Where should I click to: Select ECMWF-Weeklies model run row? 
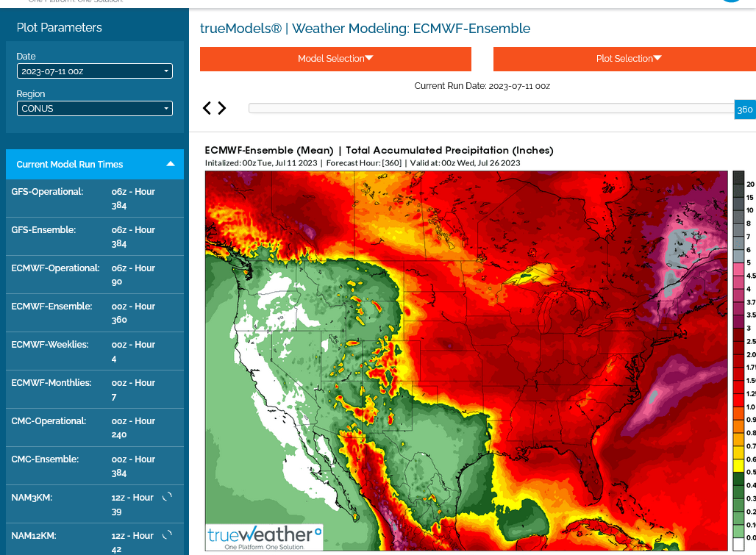point(95,351)
